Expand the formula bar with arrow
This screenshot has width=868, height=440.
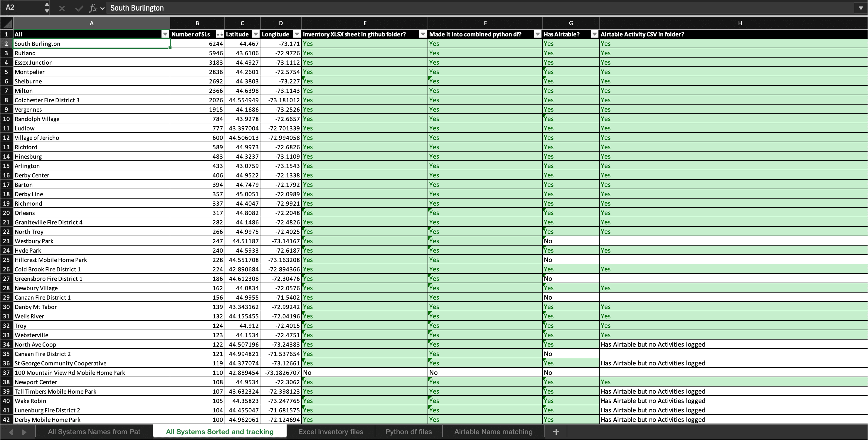861,8
